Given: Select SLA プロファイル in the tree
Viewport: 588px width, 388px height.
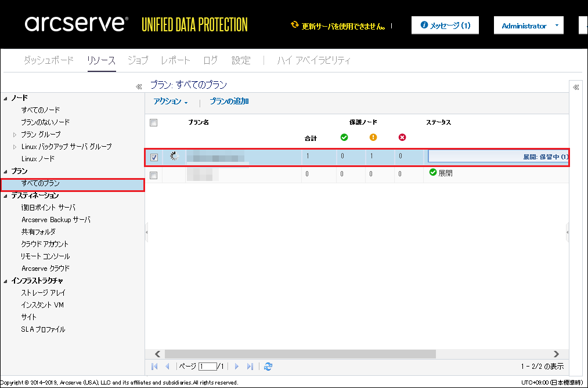Looking at the screenshot, I should click(x=43, y=329).
